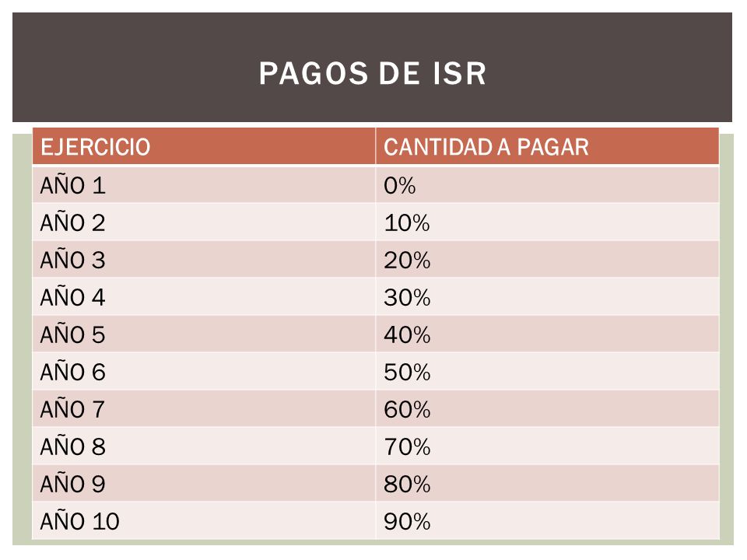Click the 40% cell
This screenshot has height=560, width=747.
pos(547,334)
